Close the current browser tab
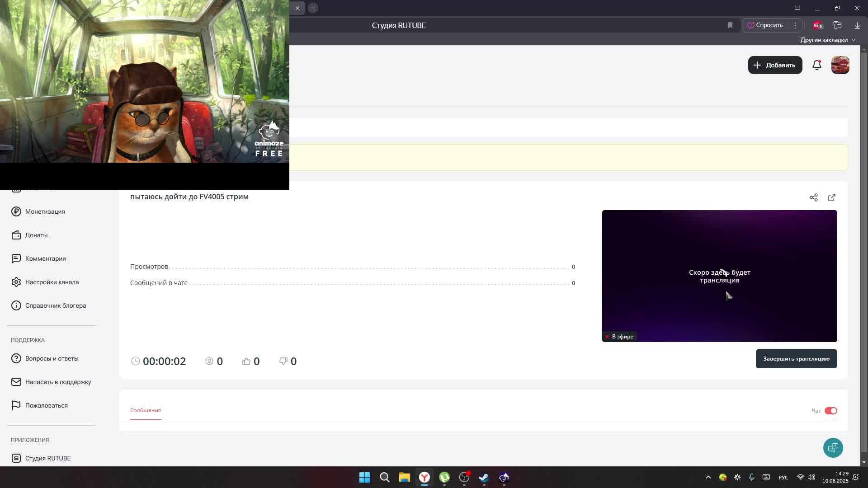868x488 pixels. tap(297, 8)
